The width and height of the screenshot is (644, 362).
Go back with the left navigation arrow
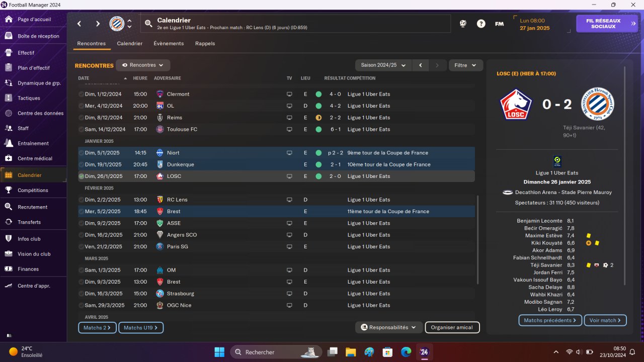[x=79, y=24]
